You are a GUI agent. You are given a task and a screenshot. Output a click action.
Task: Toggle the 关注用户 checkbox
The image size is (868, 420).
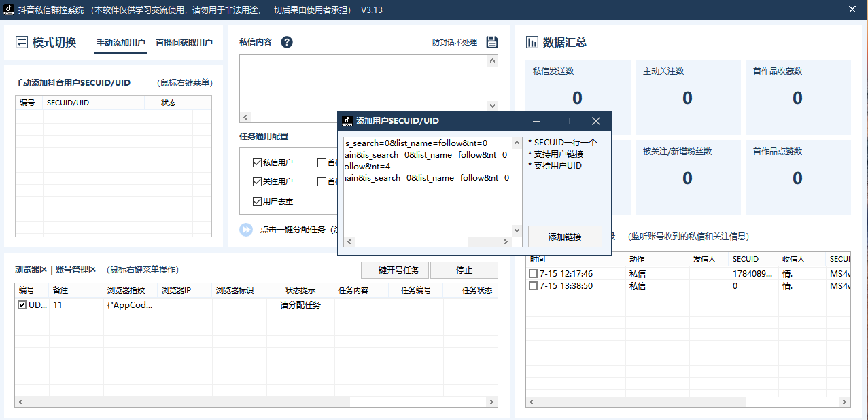[257, 181]
